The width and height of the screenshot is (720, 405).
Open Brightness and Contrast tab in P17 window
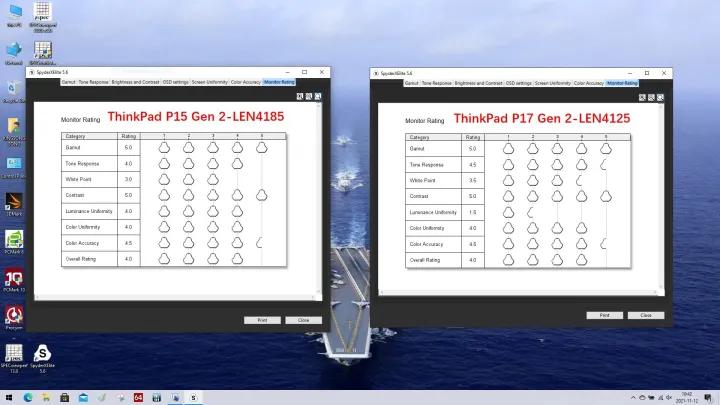pyautogui.click(x=478, y=83)
